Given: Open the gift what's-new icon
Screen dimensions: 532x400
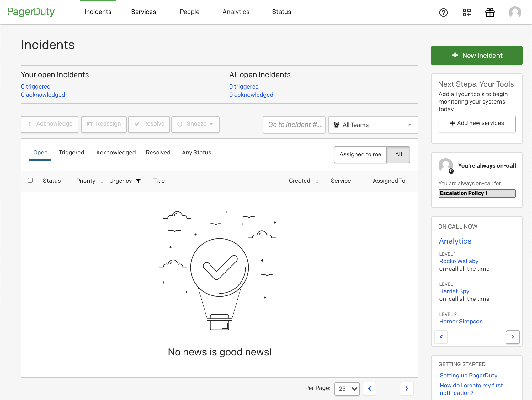Looking at the screenshot, I should point(490,13).
